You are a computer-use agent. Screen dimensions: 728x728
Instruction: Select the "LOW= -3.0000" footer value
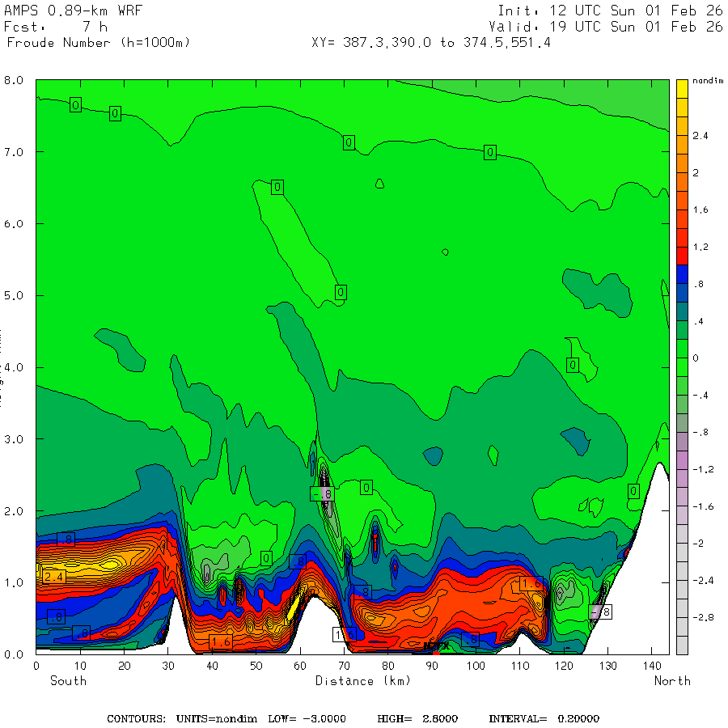pos(307,719)
